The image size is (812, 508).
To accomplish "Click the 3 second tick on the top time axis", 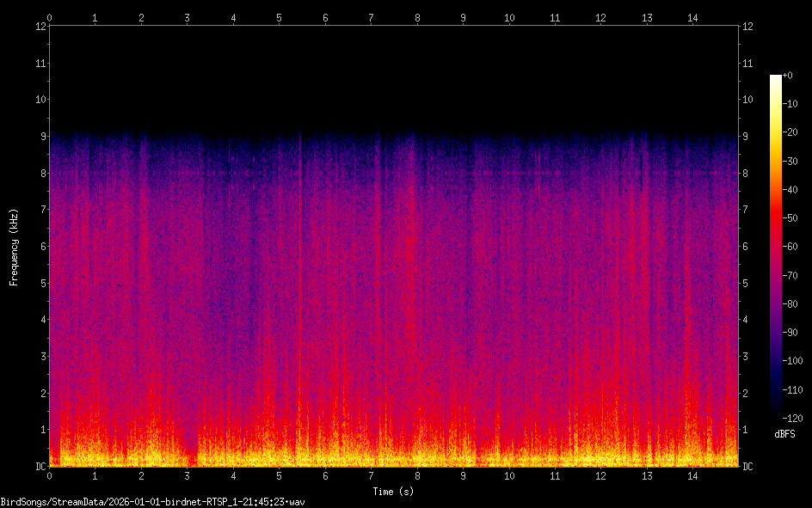I will tap(187, 17).
